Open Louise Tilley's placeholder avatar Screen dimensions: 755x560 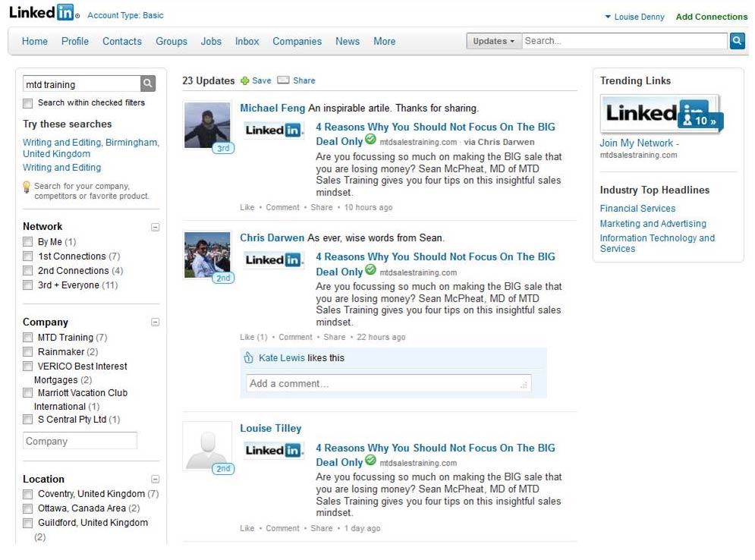(207, 446)
